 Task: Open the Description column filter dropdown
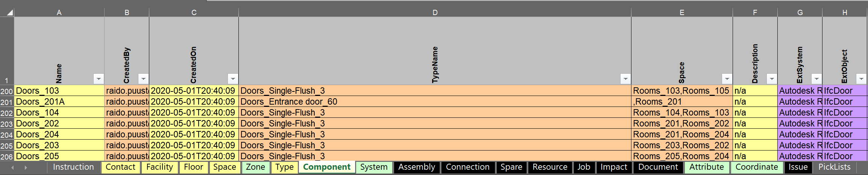pos(771,79)
